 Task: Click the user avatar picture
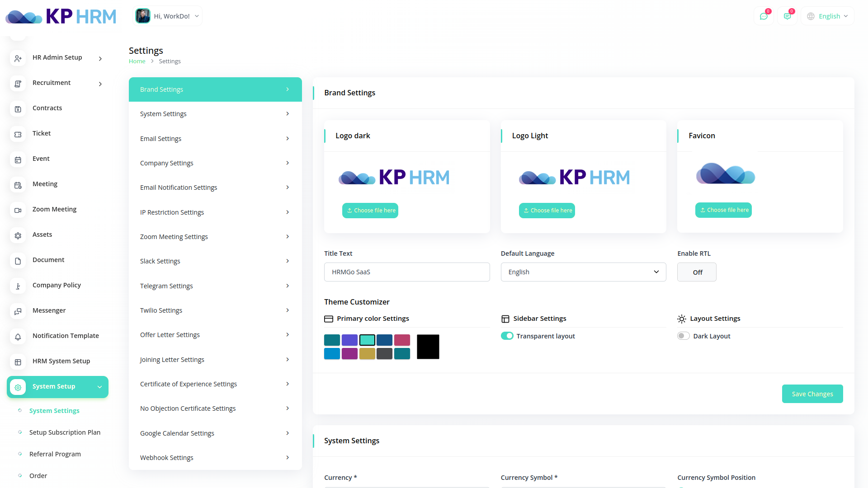(143, 16)
